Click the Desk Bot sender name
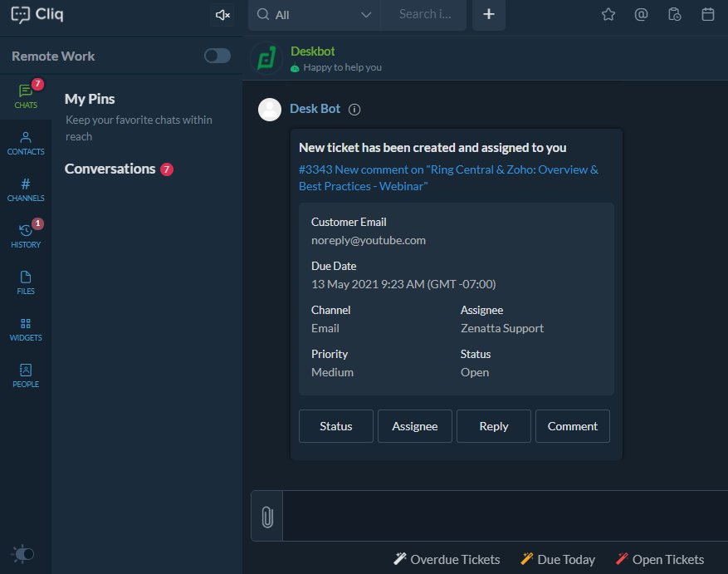 click(x=315, y=109)
